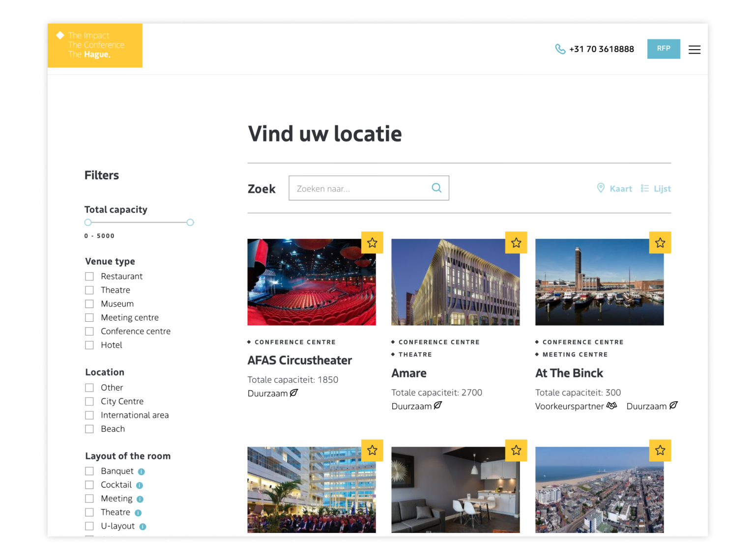Click the phone icon next to +31 70 3618888
The height and width of the screenshot is (560, 755).
[560, 49]
